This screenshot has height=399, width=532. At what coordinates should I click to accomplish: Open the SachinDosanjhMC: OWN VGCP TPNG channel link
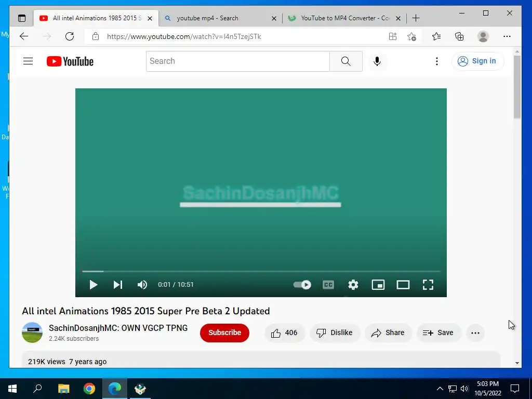(118, 328)
